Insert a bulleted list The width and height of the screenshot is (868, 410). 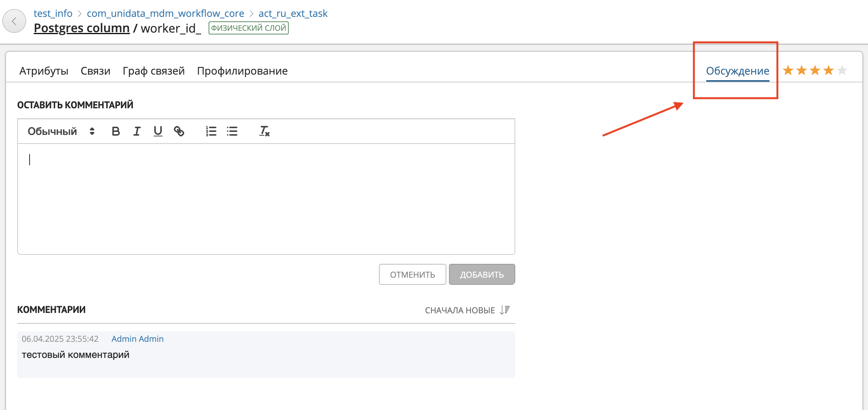coord(232,131)
